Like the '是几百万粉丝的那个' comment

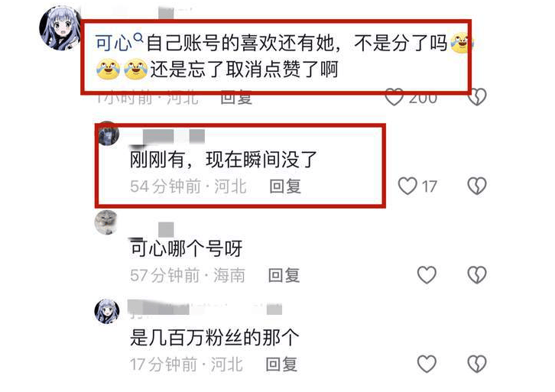427,364
